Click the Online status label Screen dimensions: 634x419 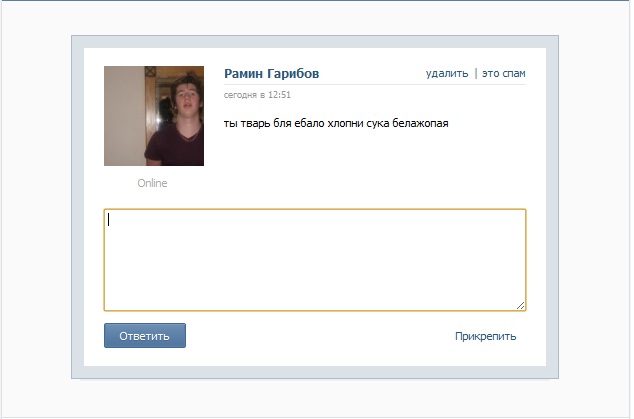click(152, 183)
